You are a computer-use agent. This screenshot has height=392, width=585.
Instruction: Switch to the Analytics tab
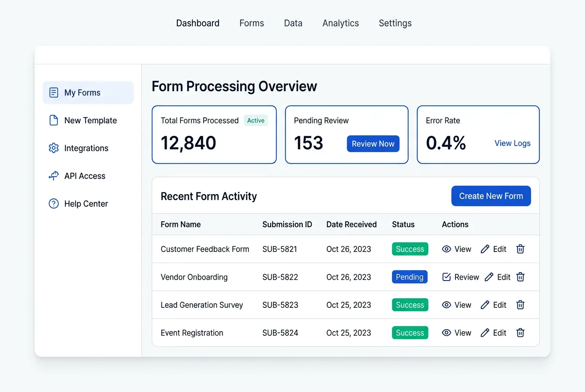[x=341, y=23]
